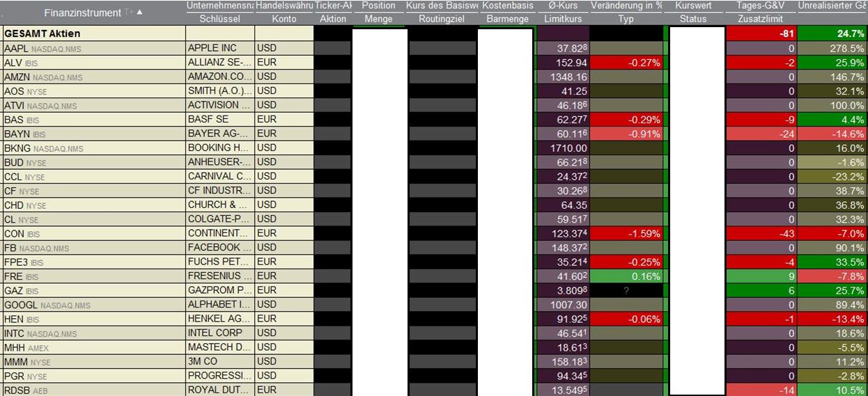Click the average price 1348.16 for AMZN
Viewport: 868px width, 396px height.
(x=564, y=77)
